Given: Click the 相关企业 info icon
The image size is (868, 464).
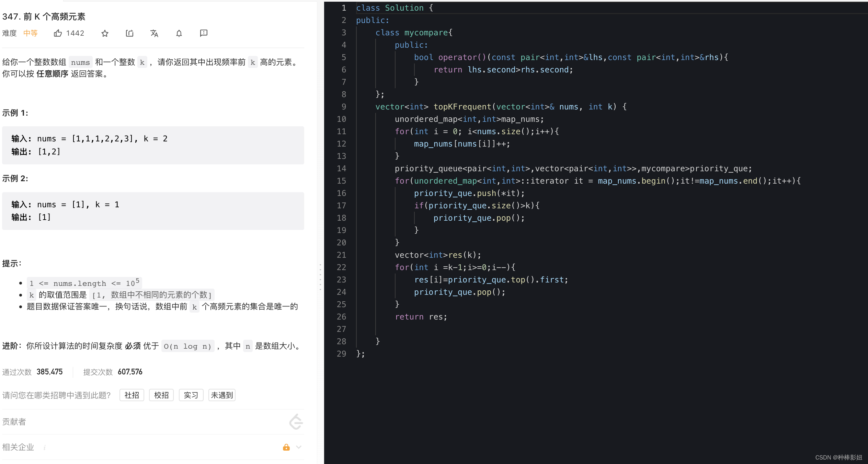Looking at the screenshot, I should coord(45,448).
